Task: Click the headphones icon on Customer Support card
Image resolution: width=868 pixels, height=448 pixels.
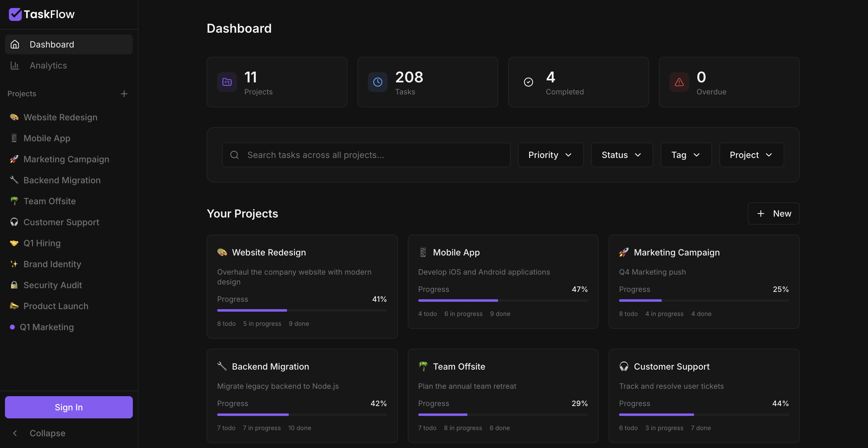Action: 624,366
